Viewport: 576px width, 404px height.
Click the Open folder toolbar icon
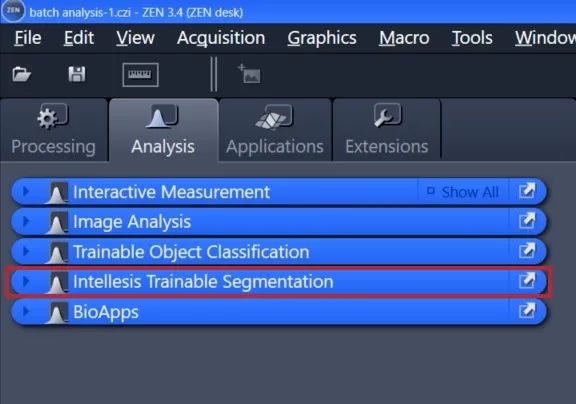pyautogui.click(x=22, y=75)
